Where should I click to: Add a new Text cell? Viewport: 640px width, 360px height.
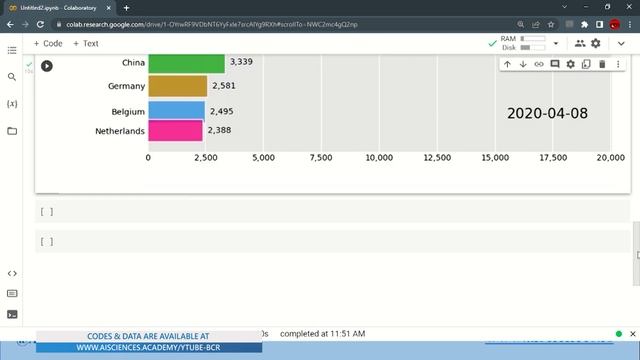point(86,43)
